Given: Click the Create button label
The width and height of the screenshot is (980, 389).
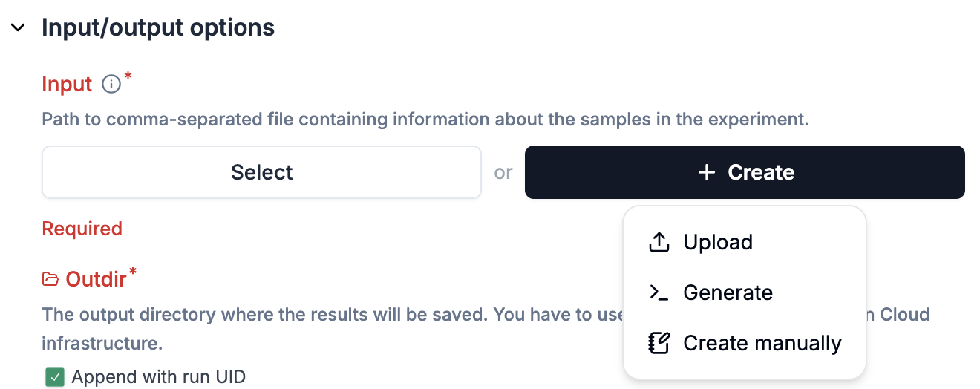Looking at the screenshot, I should coord(761,172).
